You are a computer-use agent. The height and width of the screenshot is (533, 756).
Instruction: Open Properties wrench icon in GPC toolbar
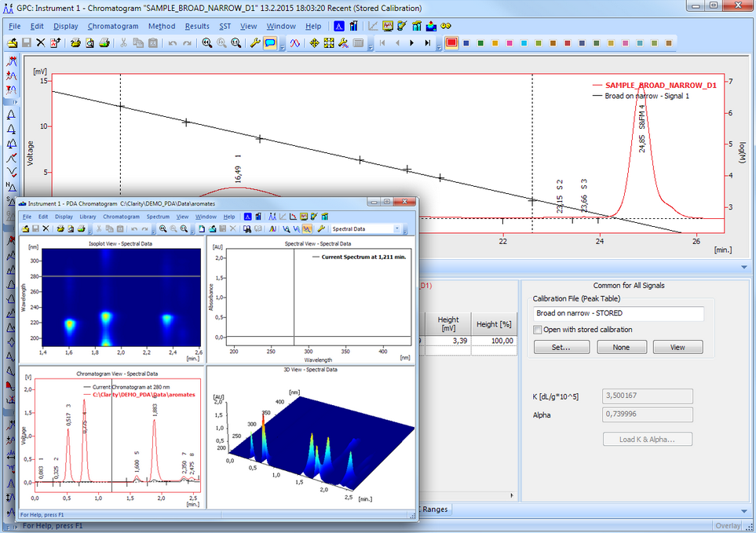point(255,43)
